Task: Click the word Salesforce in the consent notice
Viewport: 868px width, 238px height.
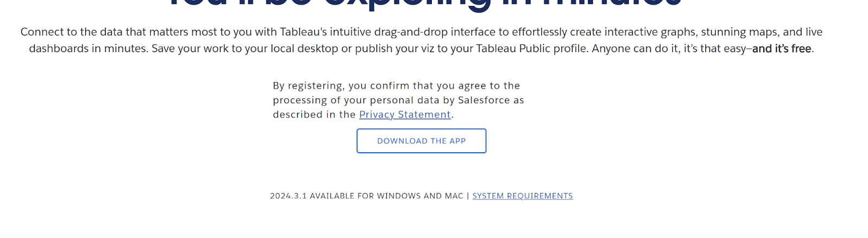Action: pos(484,101)
